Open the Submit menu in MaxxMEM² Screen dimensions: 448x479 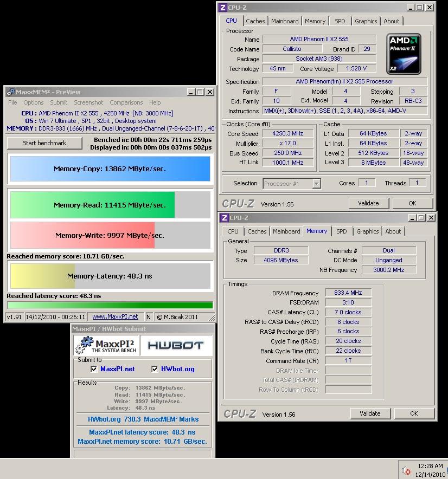(59, 102)
